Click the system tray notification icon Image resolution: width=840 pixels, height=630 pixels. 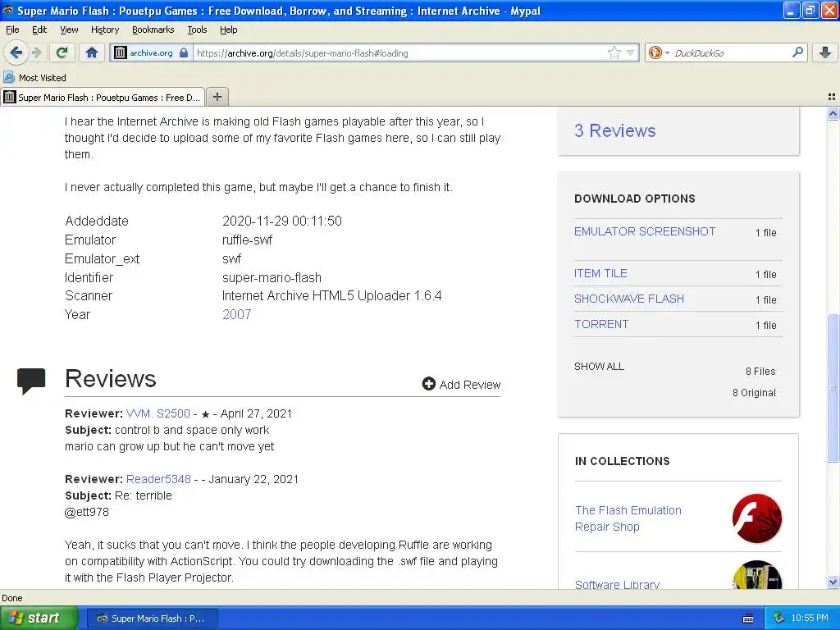[x=779, y=619]
